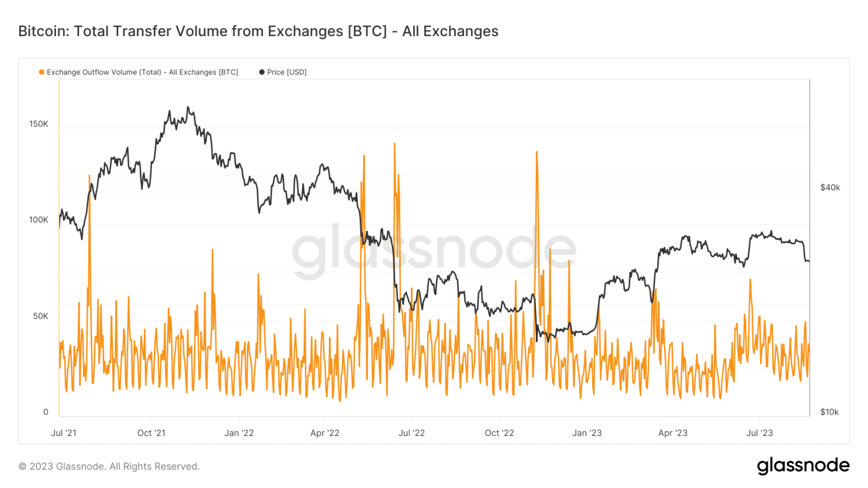868x488 pixels.
Task: Click the 50K y-axis label
Action: (x=41, y=316)
